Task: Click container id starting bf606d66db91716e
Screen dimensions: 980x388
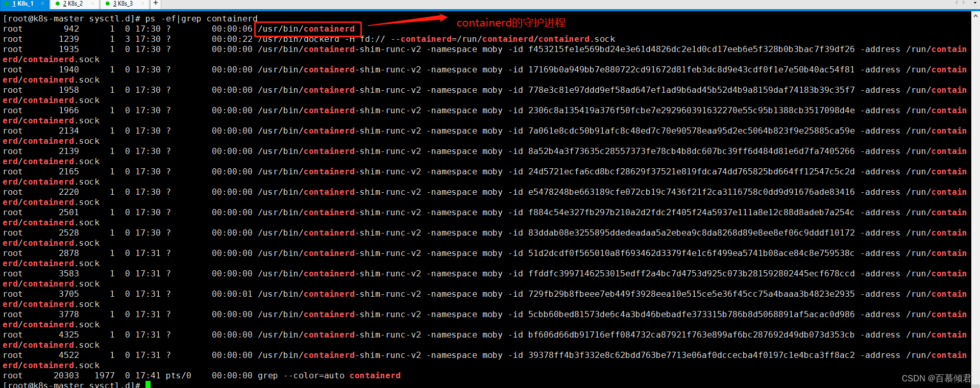Action: (x=692, y=335)
